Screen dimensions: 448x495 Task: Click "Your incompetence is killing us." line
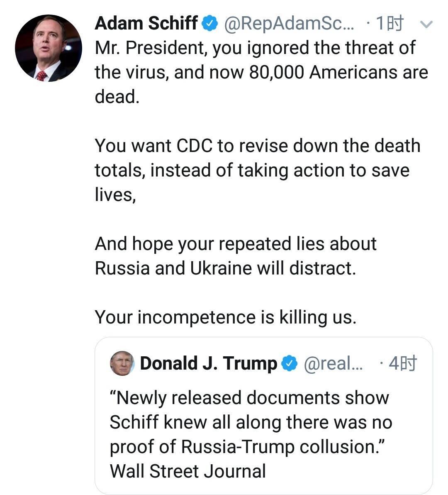pos(225,317)
